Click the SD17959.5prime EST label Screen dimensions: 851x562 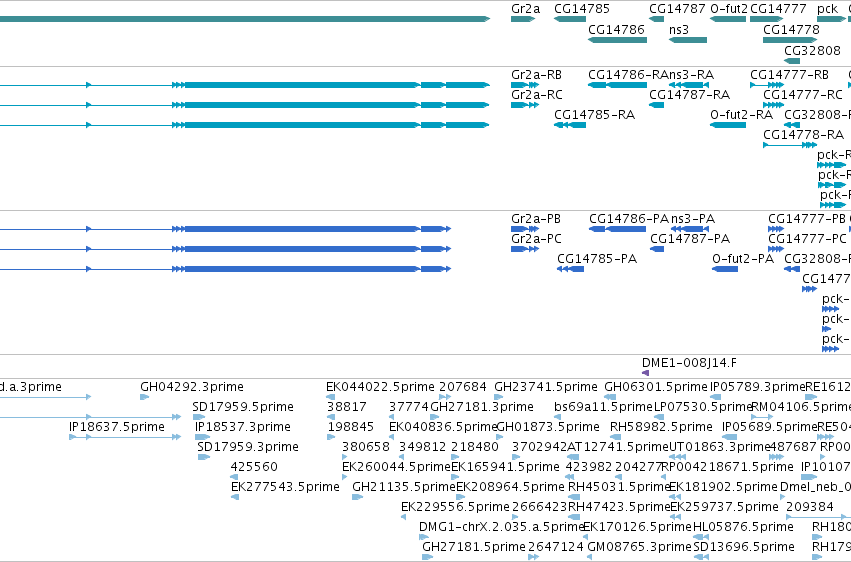[243, 407]
